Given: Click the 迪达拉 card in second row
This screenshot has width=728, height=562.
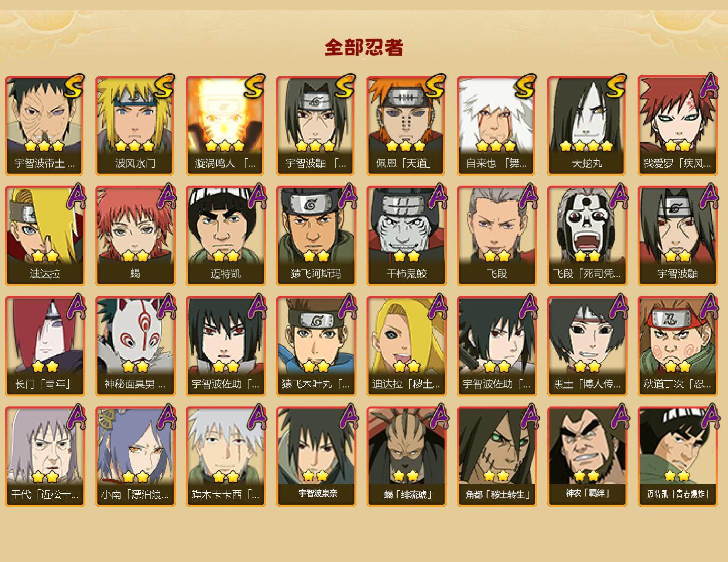Looking at the screenshot, I should coord(45,236).
